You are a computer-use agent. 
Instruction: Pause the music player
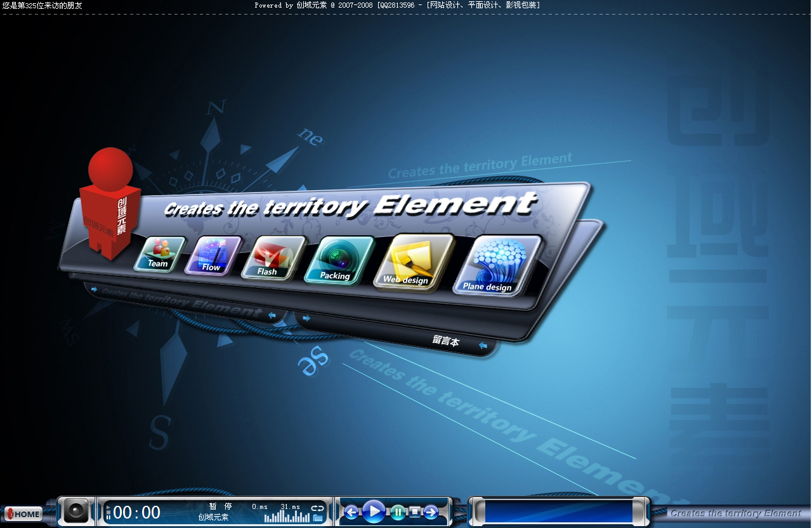coord(398,512)
